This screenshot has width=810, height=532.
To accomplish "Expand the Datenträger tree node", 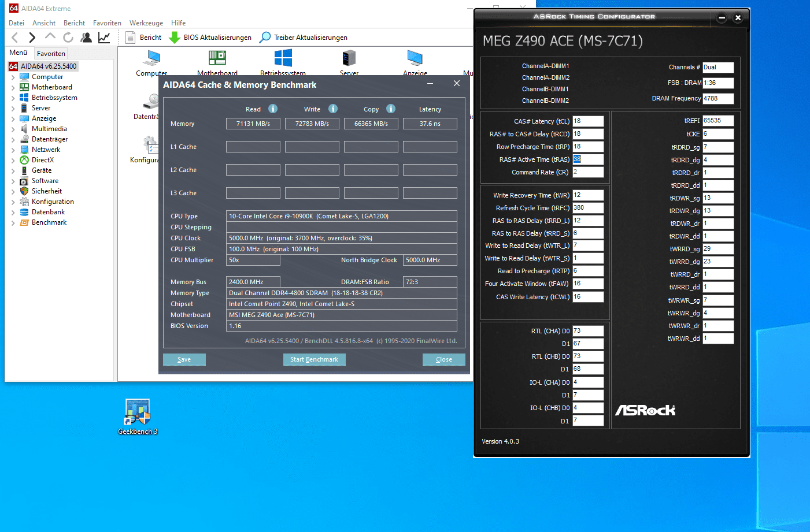I will pos(13,140).
